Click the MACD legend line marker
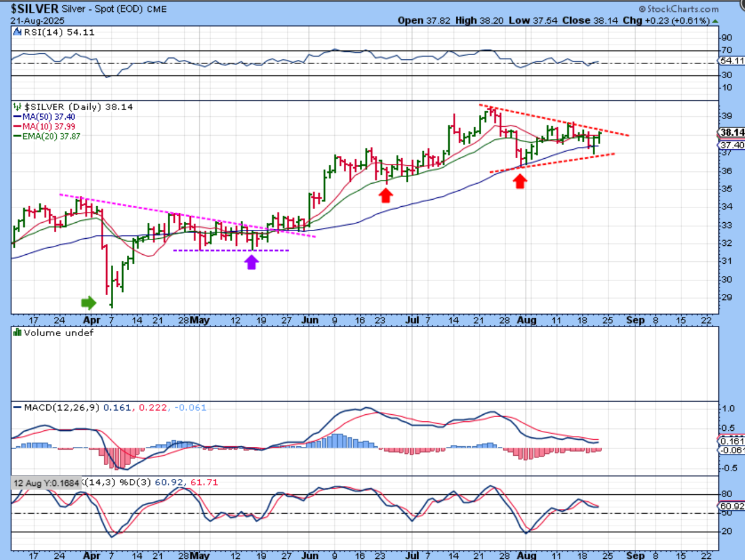Screen dimensions: 745x560 click(17, 408)
